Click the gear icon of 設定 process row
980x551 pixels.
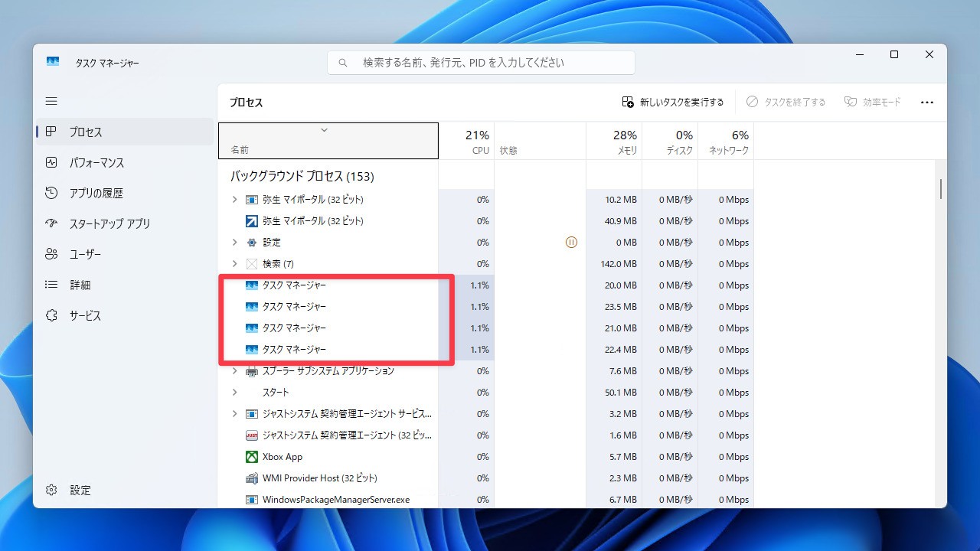252,243
